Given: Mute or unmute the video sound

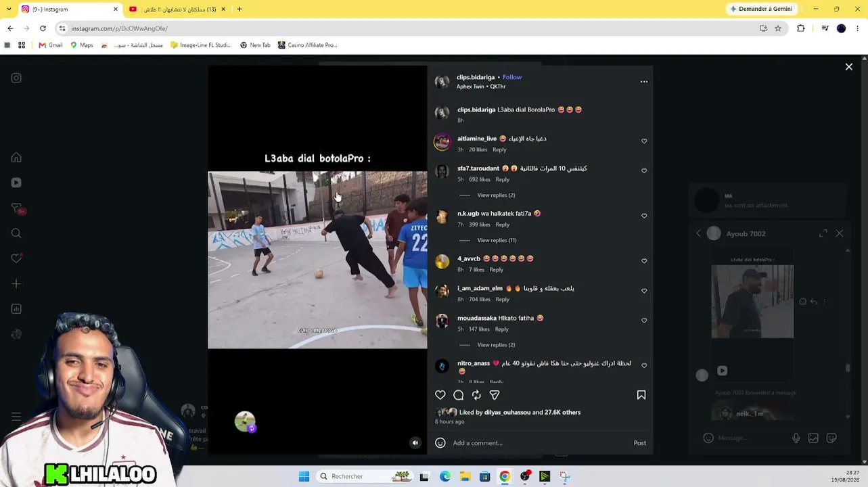Looking at the screenshot, I should (415, 443).
